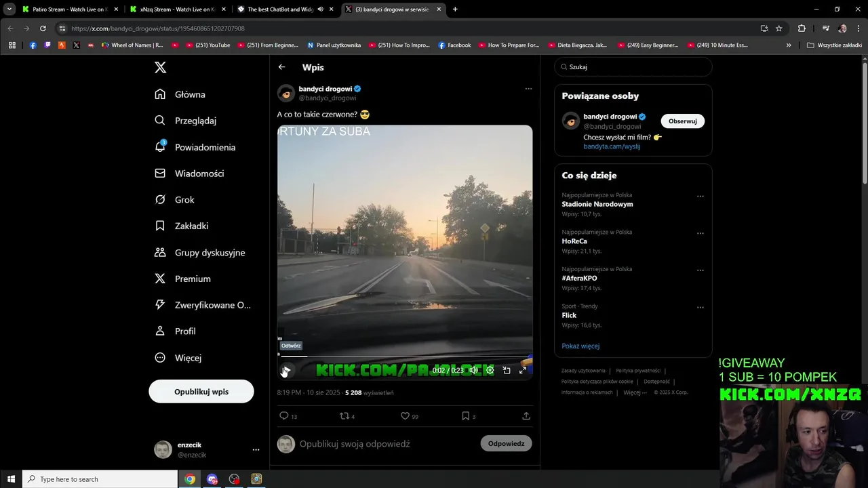
Task: Open the Facebook bookmark
Action: 454,45
